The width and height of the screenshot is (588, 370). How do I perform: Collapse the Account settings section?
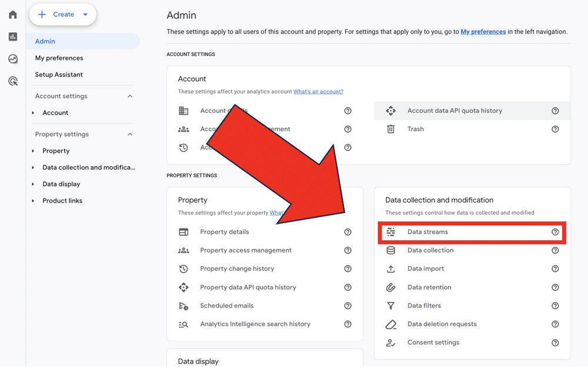click(x=131, y=96)
